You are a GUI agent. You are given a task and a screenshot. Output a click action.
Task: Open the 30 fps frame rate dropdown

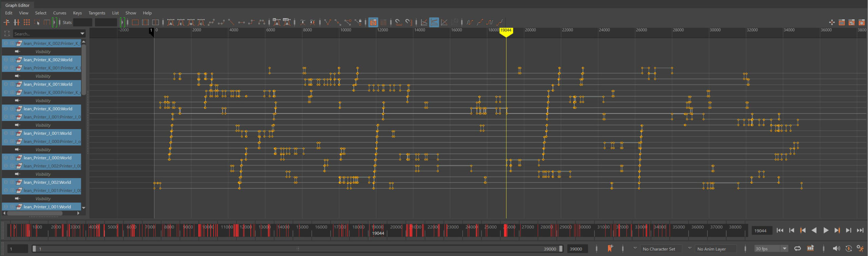click(x=784, y=249)
